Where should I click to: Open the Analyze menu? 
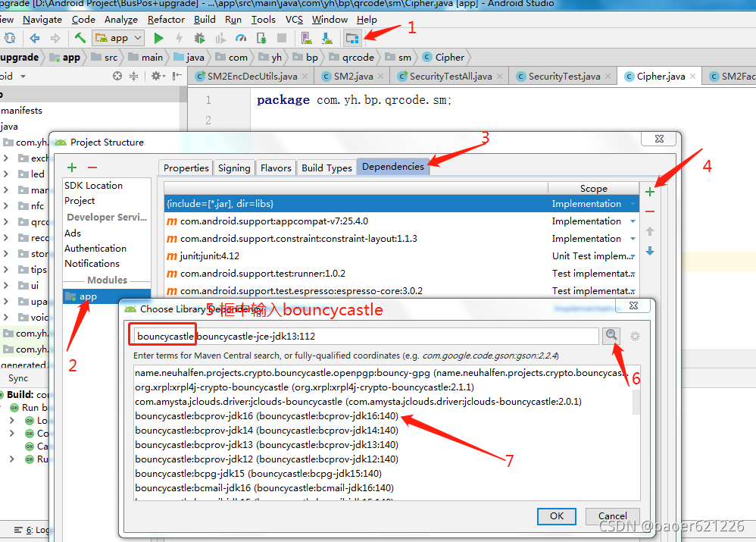(x=121, y=19)
